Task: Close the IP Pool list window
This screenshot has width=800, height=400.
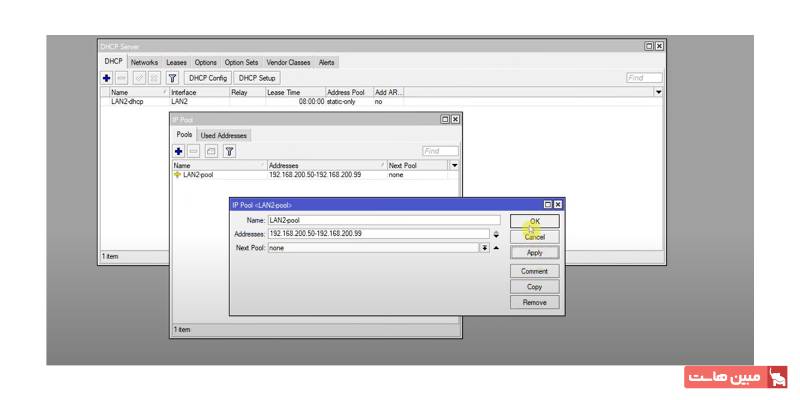Action: coord(455,119)
